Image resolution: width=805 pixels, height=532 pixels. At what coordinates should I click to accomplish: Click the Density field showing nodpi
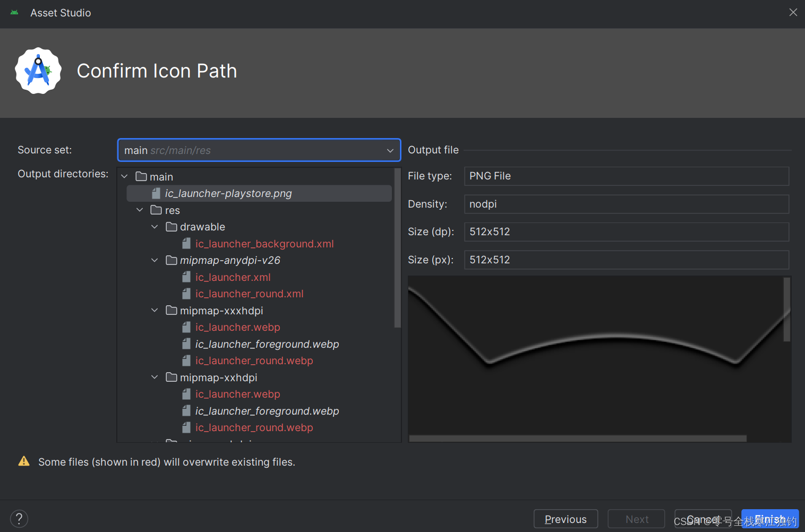tap(627, 204)
